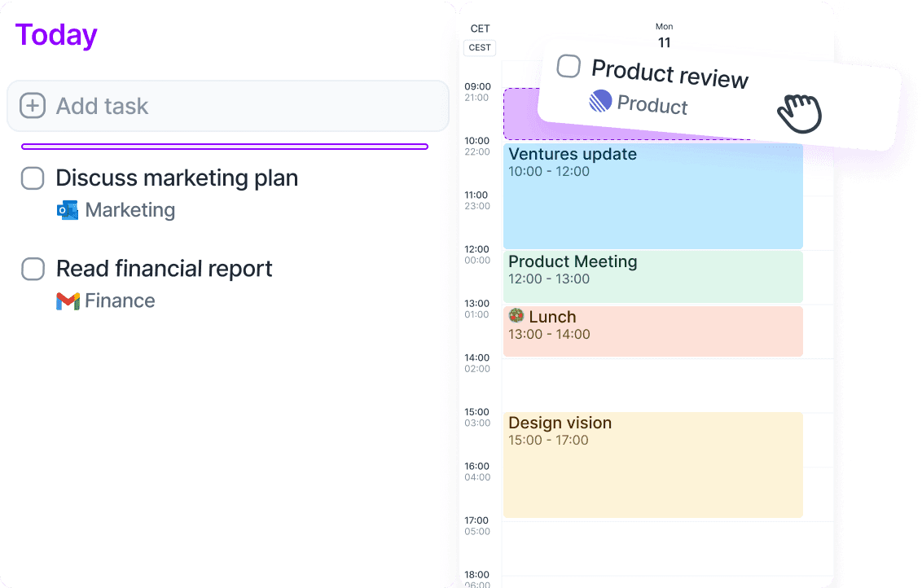Select the Product project icon on Product review
Viewport: 922px width, 588px height.
coord(599,103)
